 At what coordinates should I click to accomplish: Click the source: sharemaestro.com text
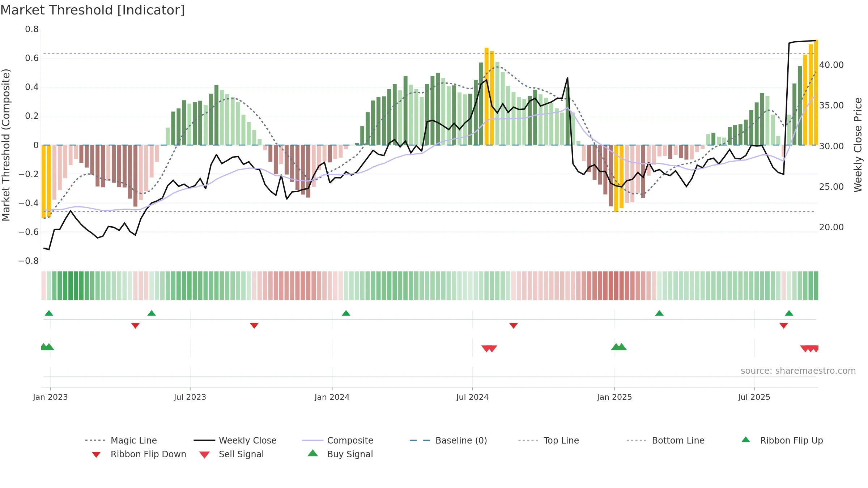click(x=798, y=371)
